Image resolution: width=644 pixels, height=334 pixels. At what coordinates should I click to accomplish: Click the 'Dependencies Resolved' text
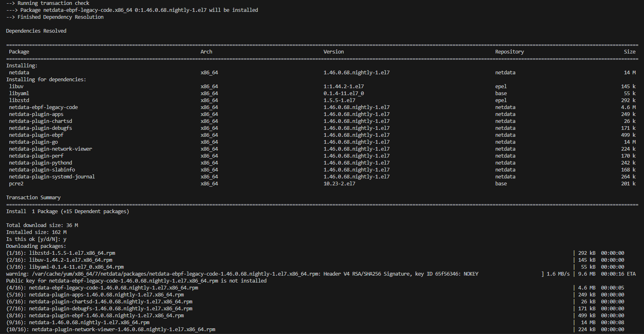(x=36, y=31)
